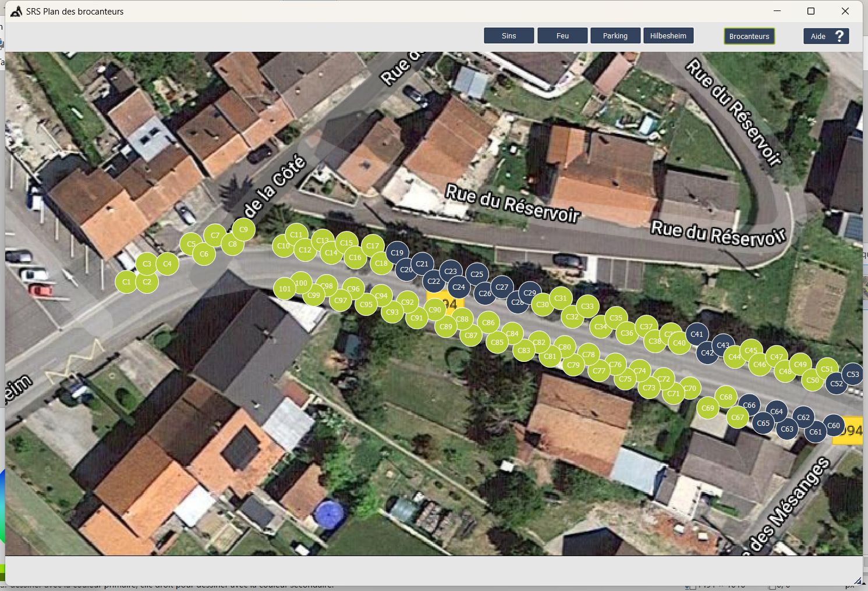Click the dark C53 stand marker
This screenshot has width=868, height=591.
click(853, 374)
